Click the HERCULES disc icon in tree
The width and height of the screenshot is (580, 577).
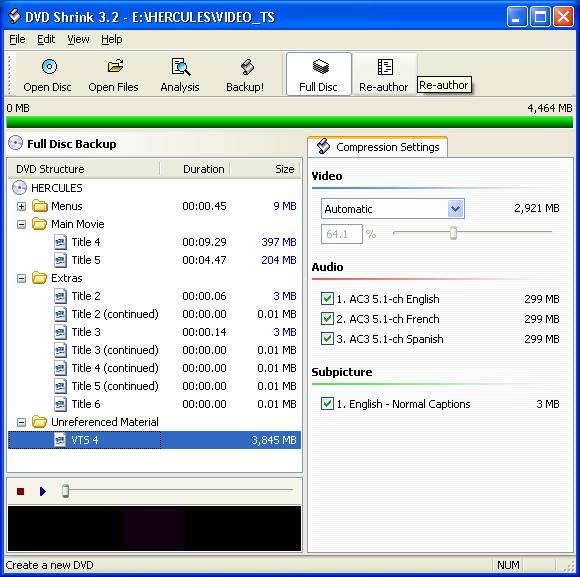tap(19, 188)
